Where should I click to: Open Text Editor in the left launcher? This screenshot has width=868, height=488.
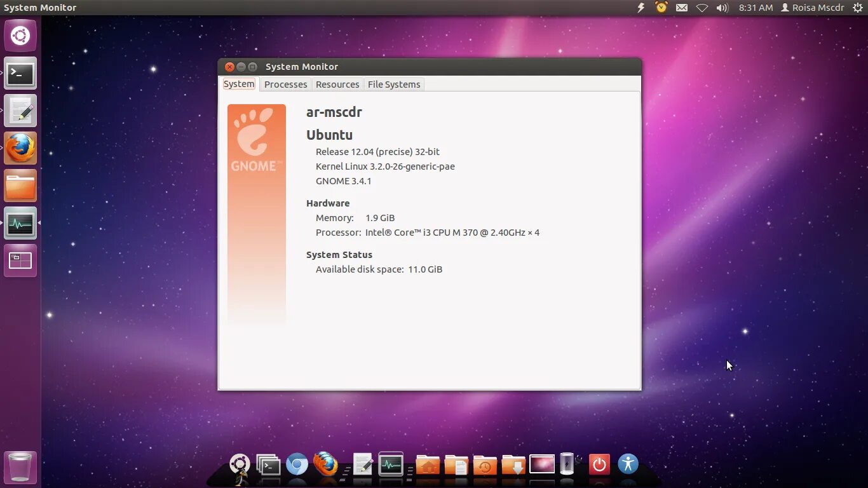point(20,111)
